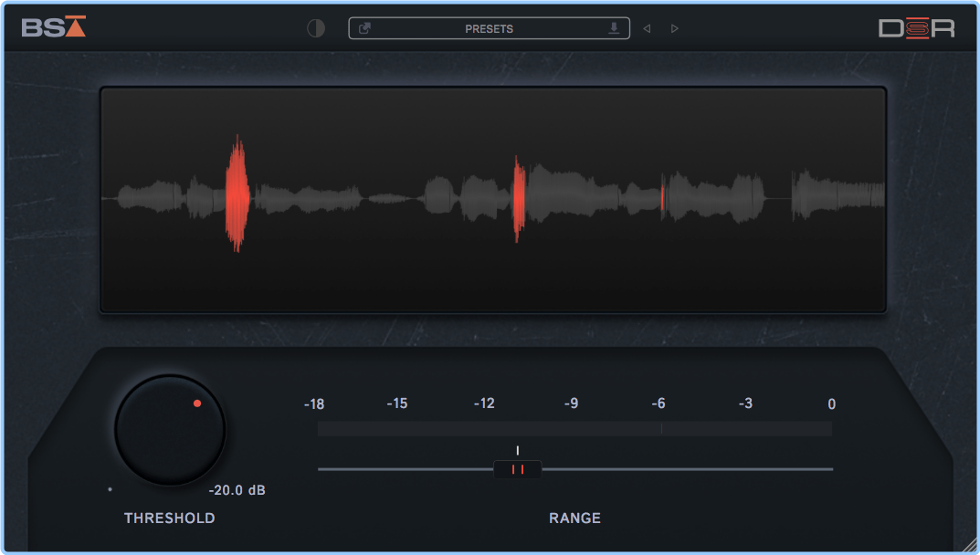Click the -20.0 dB threshold value
Viewport: 980px width, 555px height.
[237, 490]
